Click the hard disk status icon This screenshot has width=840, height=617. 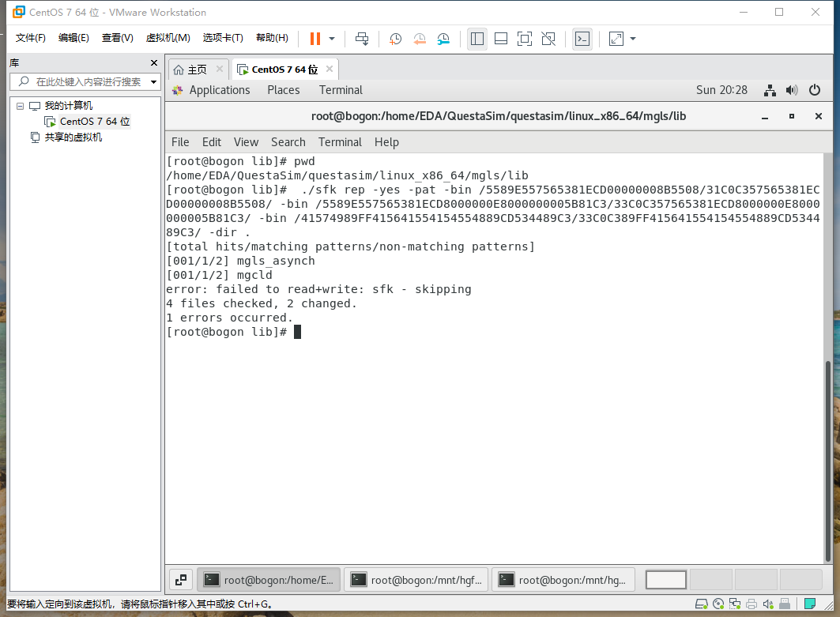701,604
